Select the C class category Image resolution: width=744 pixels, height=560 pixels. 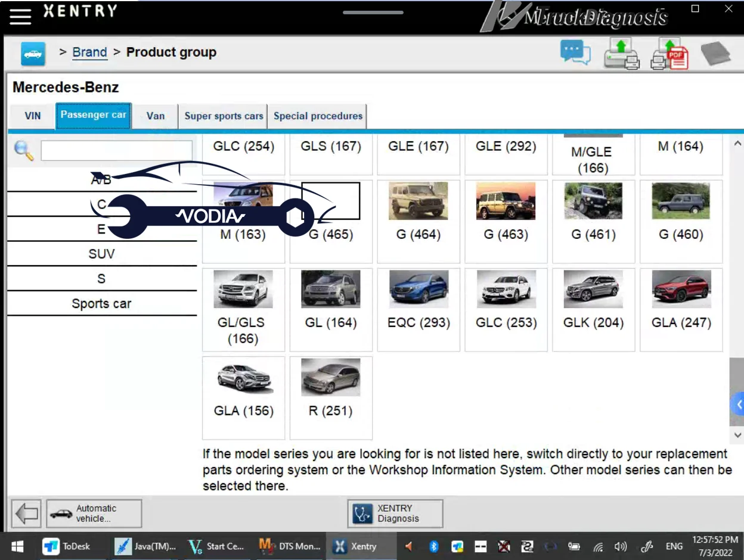click(101, 204)
